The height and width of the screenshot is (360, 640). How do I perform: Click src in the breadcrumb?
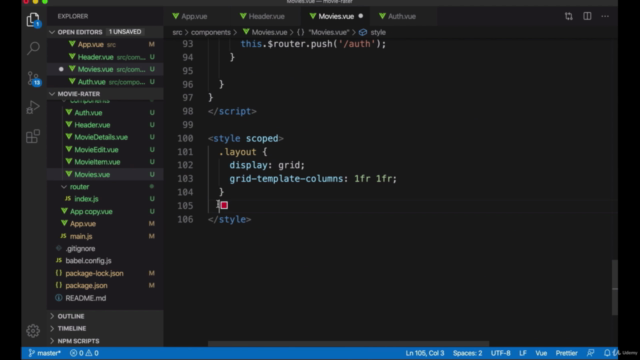tap(177, 32)
